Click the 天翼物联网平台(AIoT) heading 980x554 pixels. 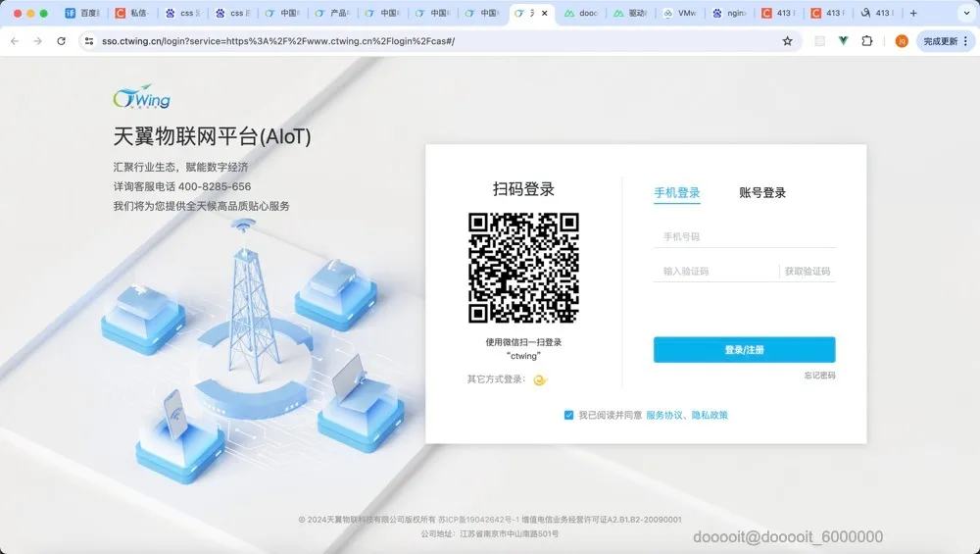point(212,136)
